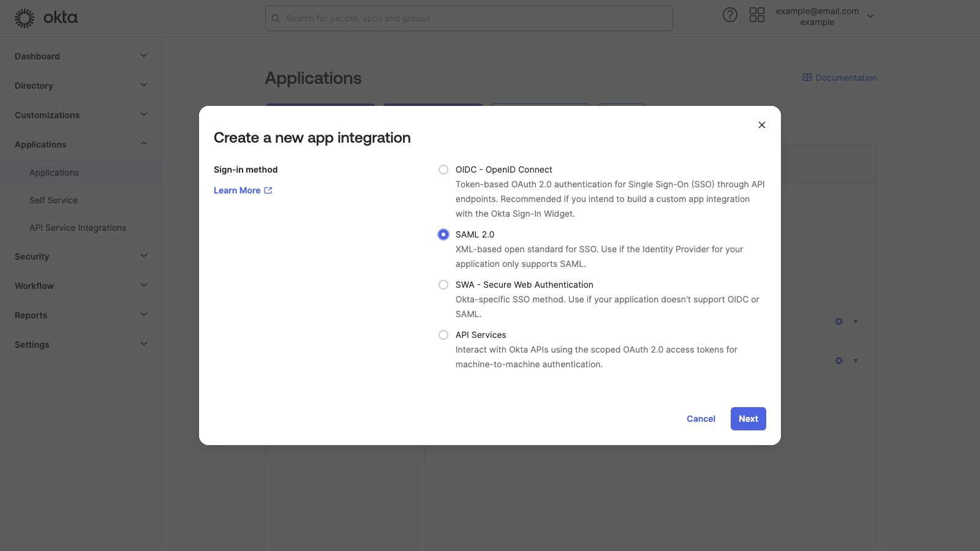The height and width of the screenshot is (551, 980).
Task: Collapse the Applications section chevron
Action: coord(144,144)
